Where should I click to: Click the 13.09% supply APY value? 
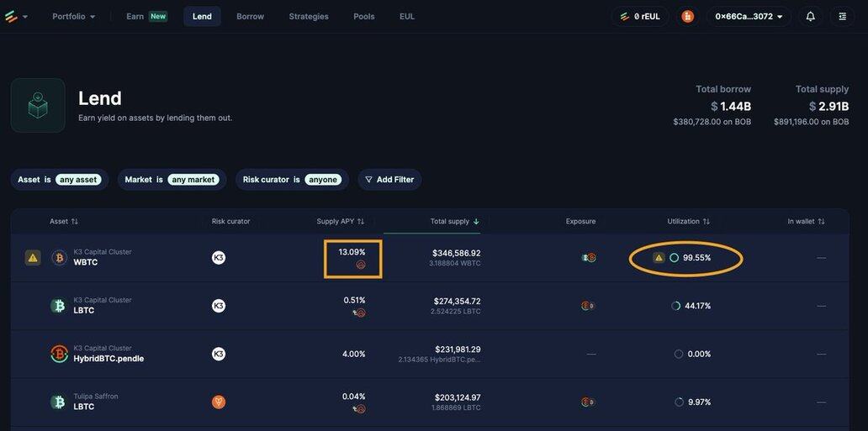(352, 252)
